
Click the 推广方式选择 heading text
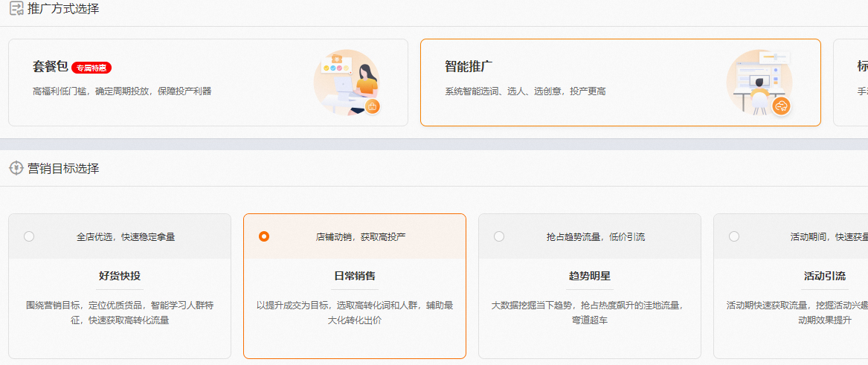click(64, 8)
